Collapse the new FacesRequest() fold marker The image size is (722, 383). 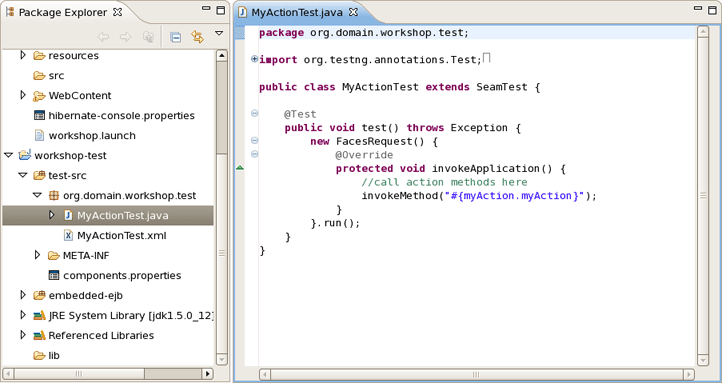254,140
